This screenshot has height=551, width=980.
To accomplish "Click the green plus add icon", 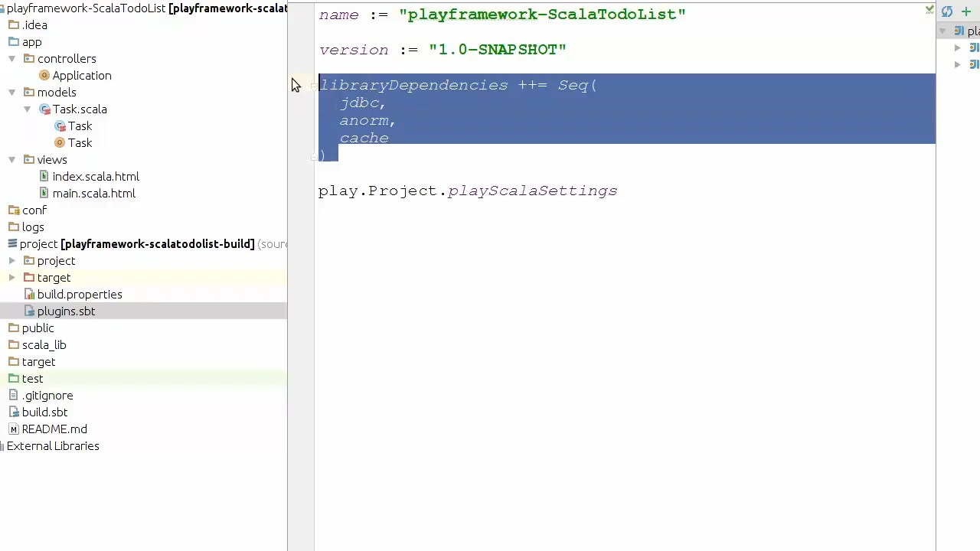I will (966, 11).
